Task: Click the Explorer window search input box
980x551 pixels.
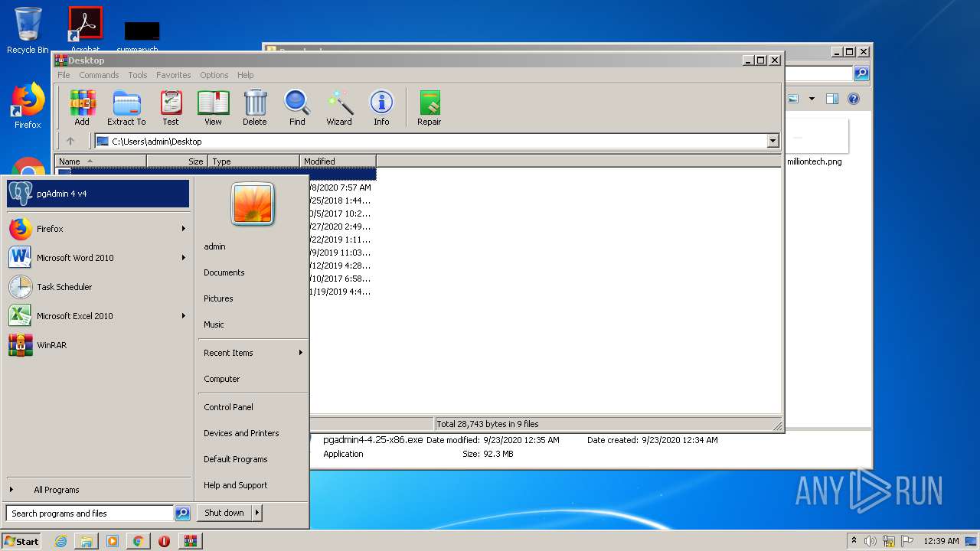Action: click(818, 73)
